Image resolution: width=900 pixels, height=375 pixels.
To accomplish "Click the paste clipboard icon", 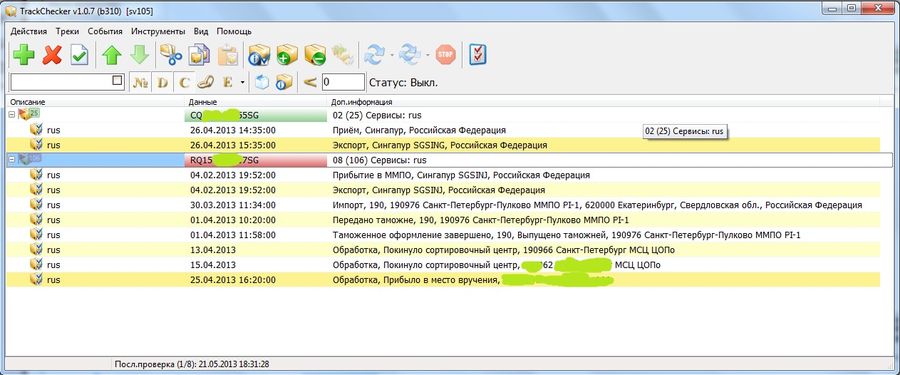I will pyautogui.click(x=228, y=55).
